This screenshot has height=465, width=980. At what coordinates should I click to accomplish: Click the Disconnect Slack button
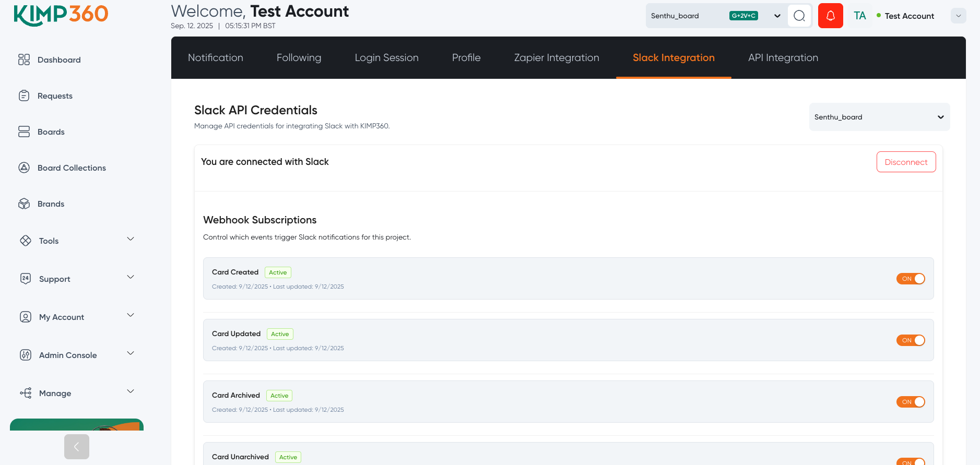pos(906,162)
